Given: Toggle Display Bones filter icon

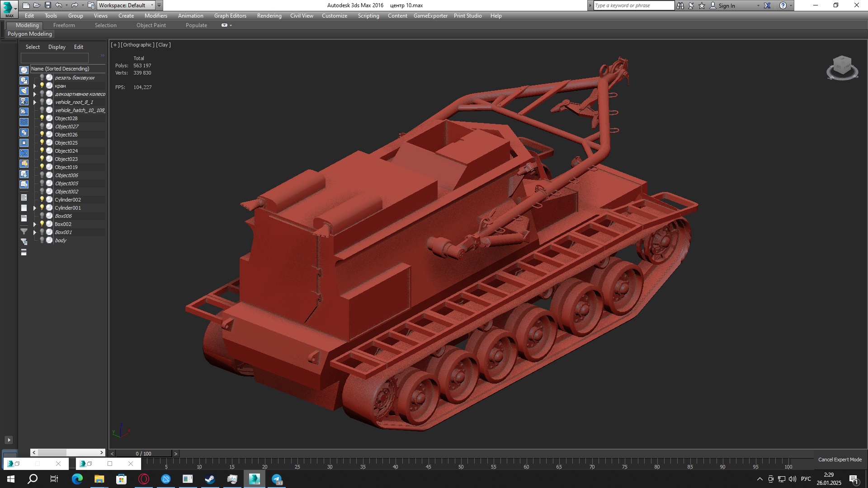Looking at the screenshot, I should (x=24, y=153).
